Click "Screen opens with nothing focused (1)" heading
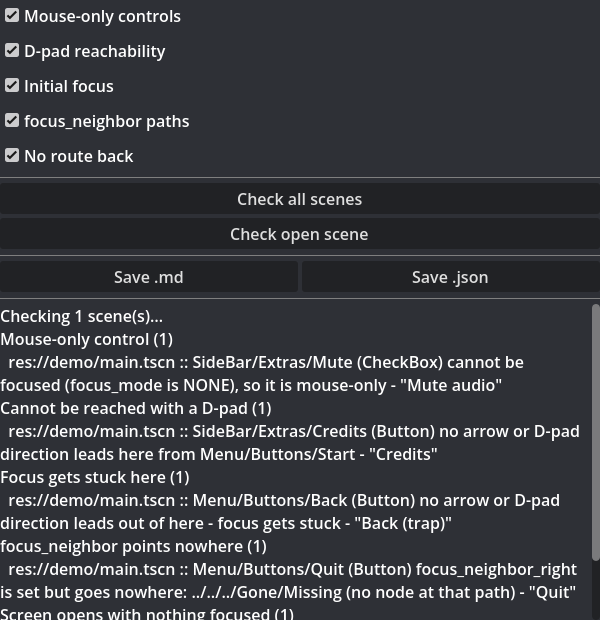 click(147, 613)
